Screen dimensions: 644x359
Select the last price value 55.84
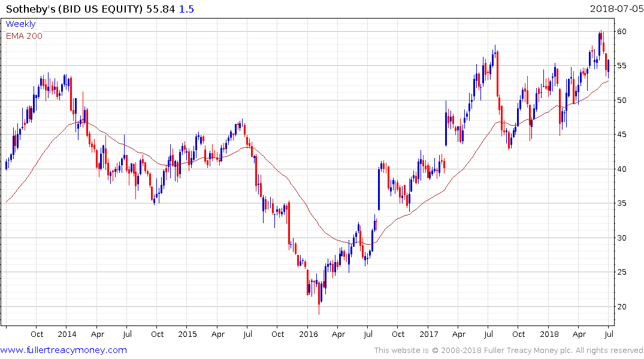point(161,9)
